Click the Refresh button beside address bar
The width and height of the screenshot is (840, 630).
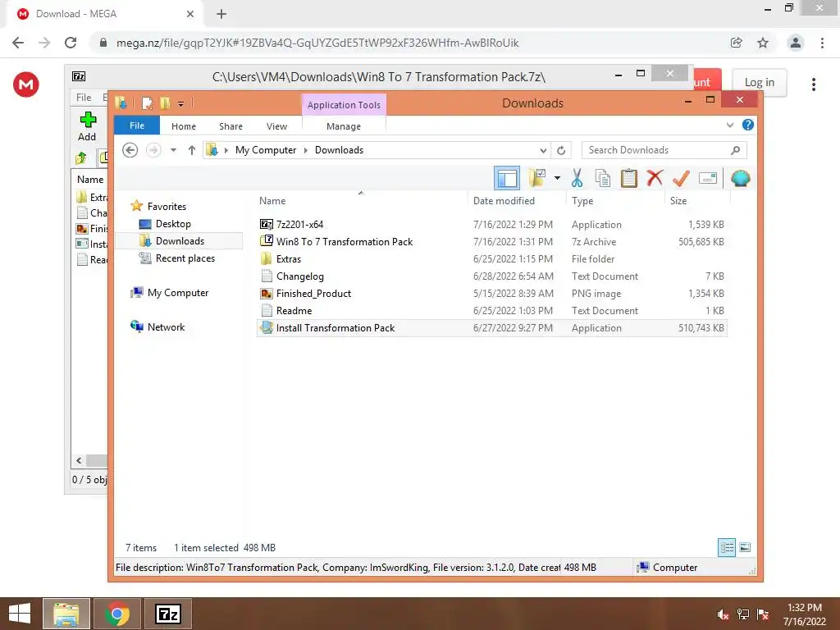click(x=561, y=151)
